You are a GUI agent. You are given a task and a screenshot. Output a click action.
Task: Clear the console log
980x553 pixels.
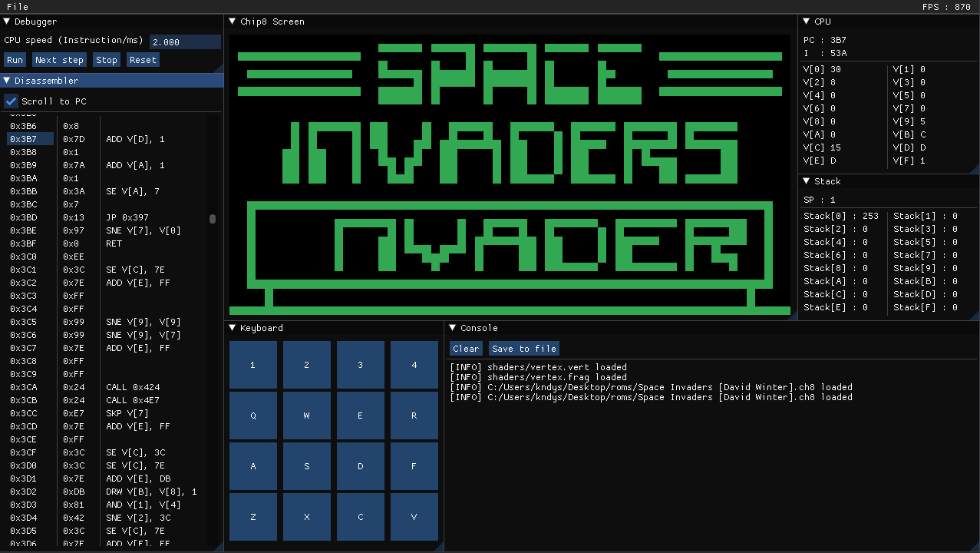pos(466,348)
